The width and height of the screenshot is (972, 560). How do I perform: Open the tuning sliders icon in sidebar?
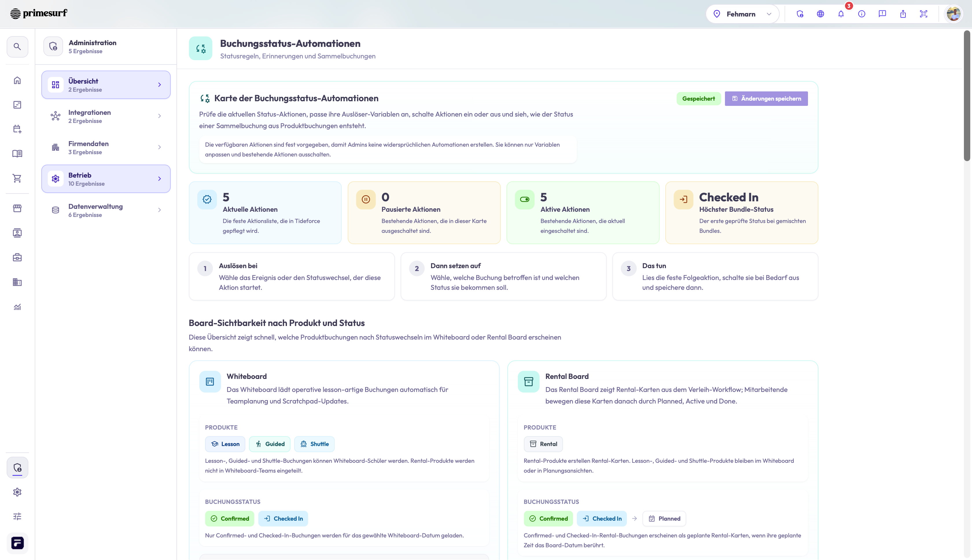click(x=17, y=517)
